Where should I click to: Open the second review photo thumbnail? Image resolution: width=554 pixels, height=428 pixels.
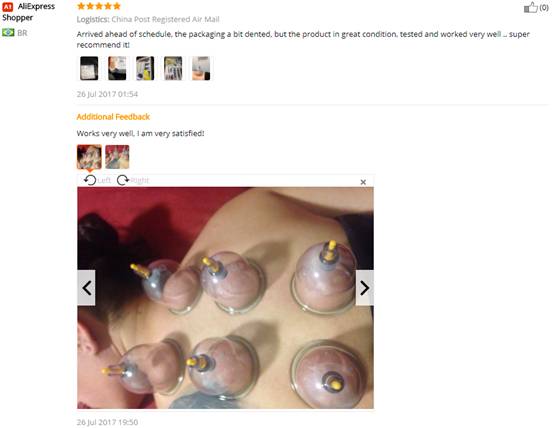(117, 68)
